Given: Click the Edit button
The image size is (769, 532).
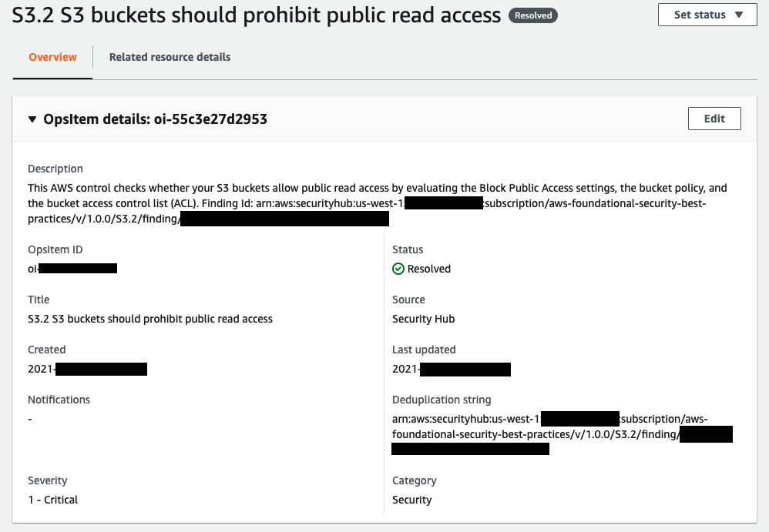Looking at the screenshot, I should [714, 118].
